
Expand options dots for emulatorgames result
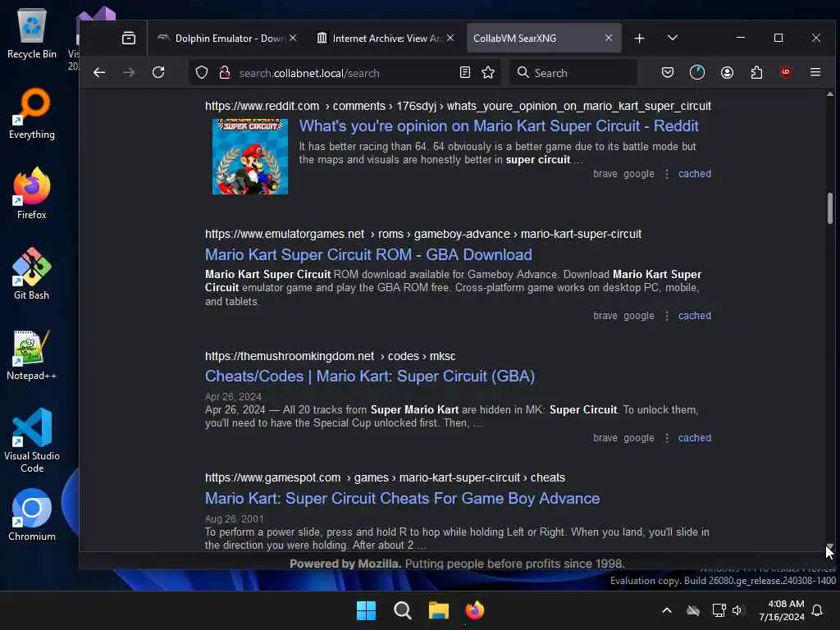666,316
